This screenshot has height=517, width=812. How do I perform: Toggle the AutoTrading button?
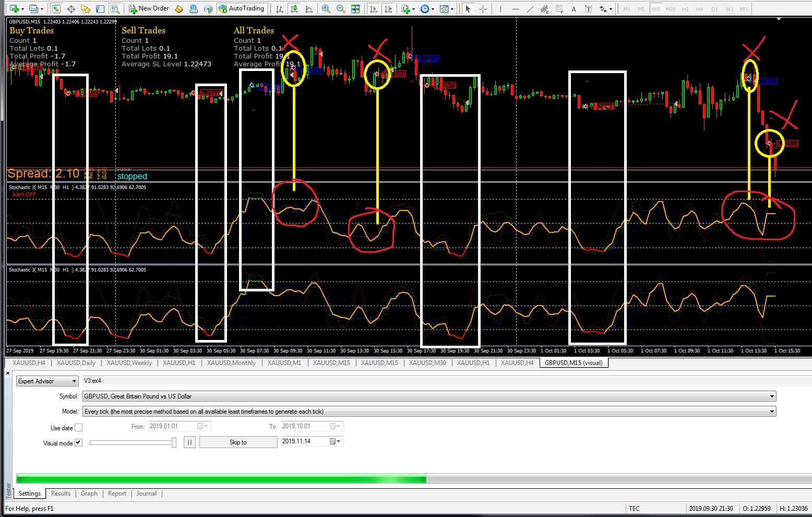pos(242,9)
